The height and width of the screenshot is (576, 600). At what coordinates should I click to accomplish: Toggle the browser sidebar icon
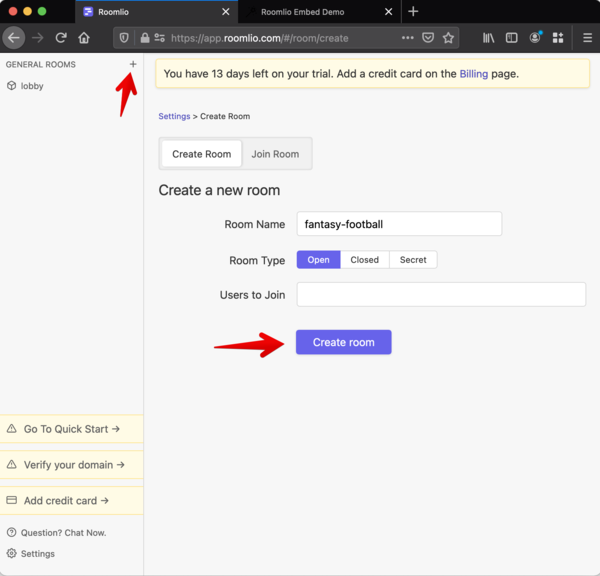[x=512, y=38]
